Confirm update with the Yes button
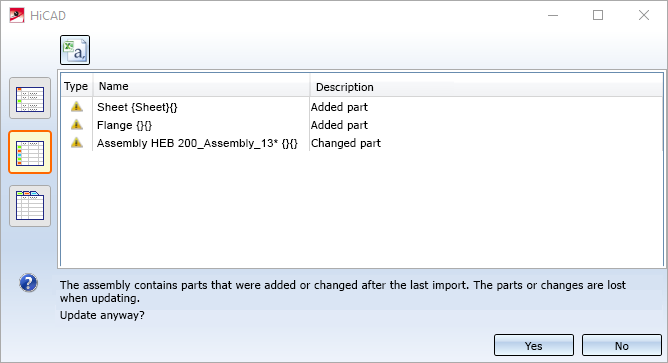This screenshot has width=668, height=363. 534,345
